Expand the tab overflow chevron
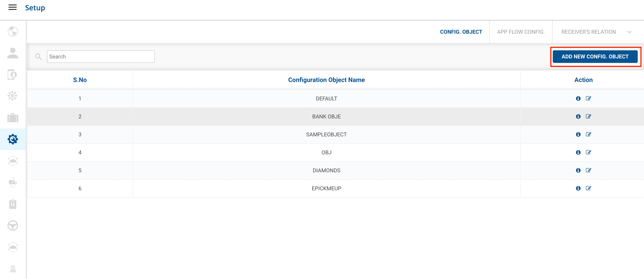The height and width of the screenshot is (279, 644). [x=629, y=32]
